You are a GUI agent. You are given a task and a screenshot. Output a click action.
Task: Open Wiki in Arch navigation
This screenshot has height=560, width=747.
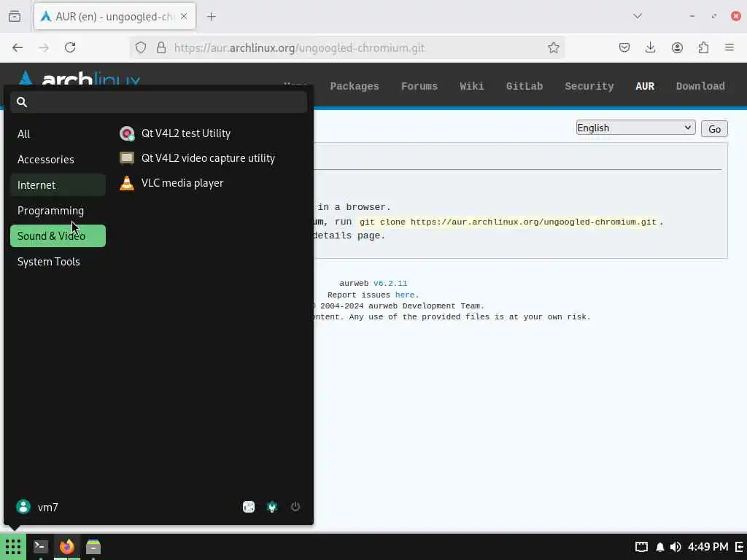(x=472, y=86)
